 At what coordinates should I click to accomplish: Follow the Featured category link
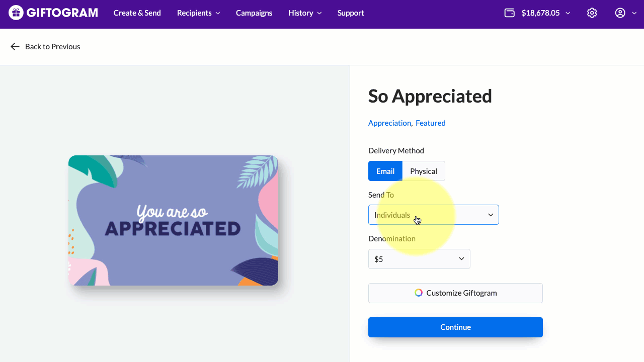[430, 123]
